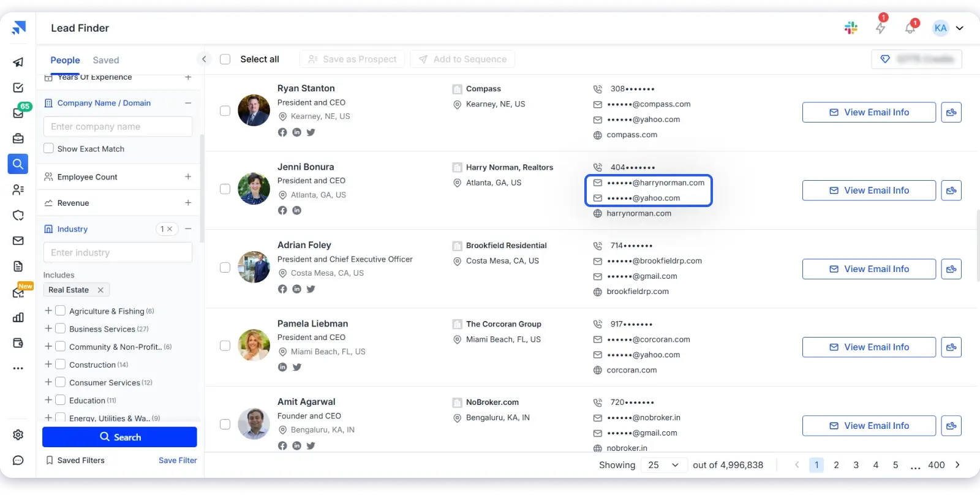The height and width of the screenshot is (495, 980).
Task: Remove the Real Estate industry tag
Action: click(100, 290)
